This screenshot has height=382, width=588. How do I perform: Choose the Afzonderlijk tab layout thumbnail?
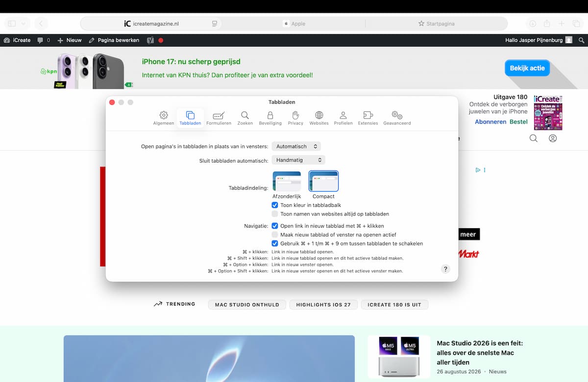coord(287,181)
